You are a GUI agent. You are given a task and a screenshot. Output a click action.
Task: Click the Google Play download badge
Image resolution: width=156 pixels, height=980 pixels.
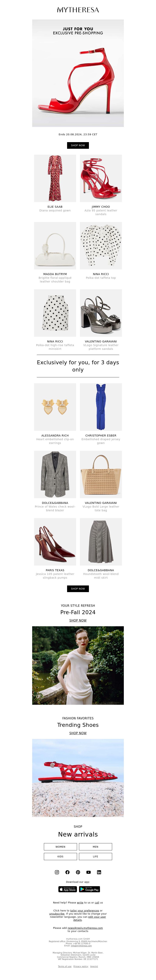(90, 889)
